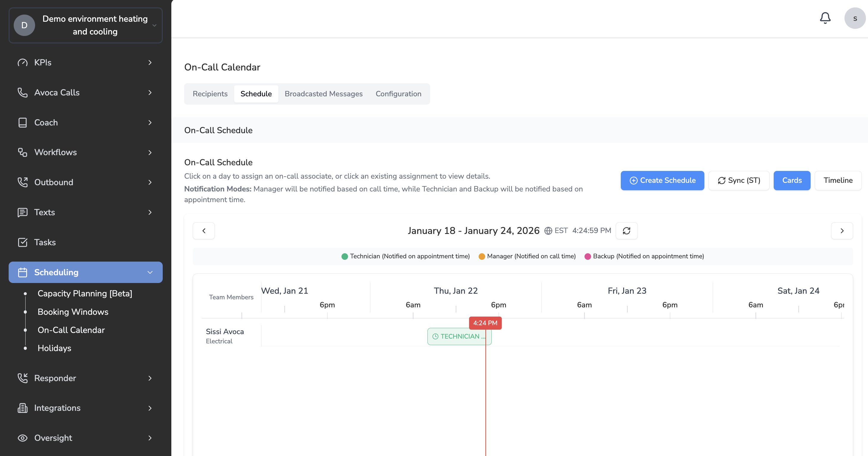The width and height of the screenshot is (868, 456).
Task: Click the Integrations building icon
Action: click(x=23, y=408)
